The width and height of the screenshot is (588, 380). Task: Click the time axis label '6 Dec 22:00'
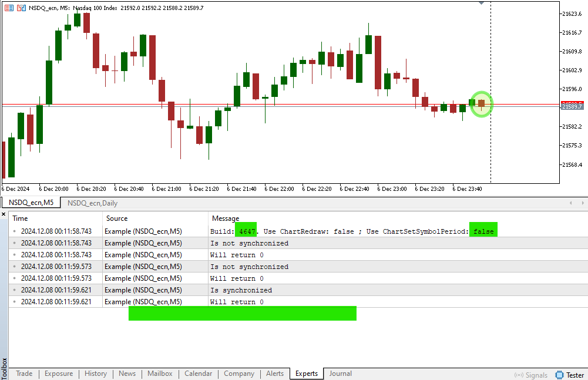pyautogui.click(x=279, y=189)
